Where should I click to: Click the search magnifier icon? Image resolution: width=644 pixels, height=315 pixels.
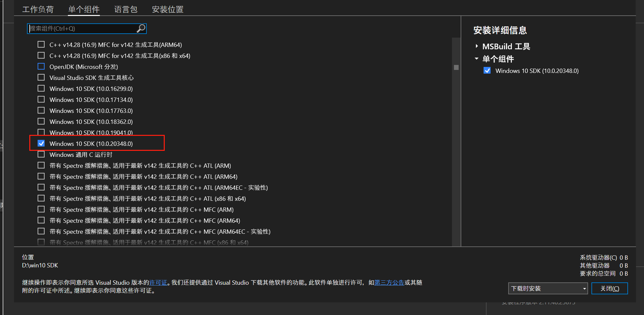point(141,28)
